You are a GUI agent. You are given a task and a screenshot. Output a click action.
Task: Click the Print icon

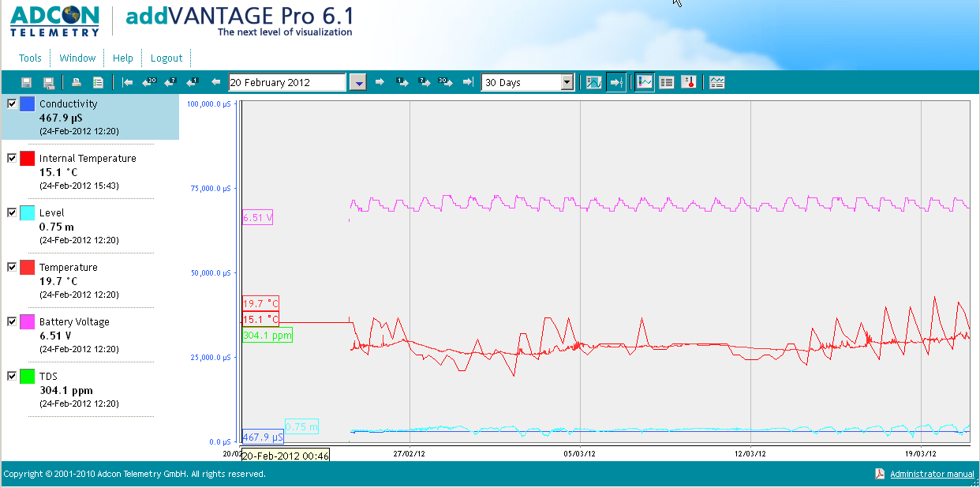77,82
